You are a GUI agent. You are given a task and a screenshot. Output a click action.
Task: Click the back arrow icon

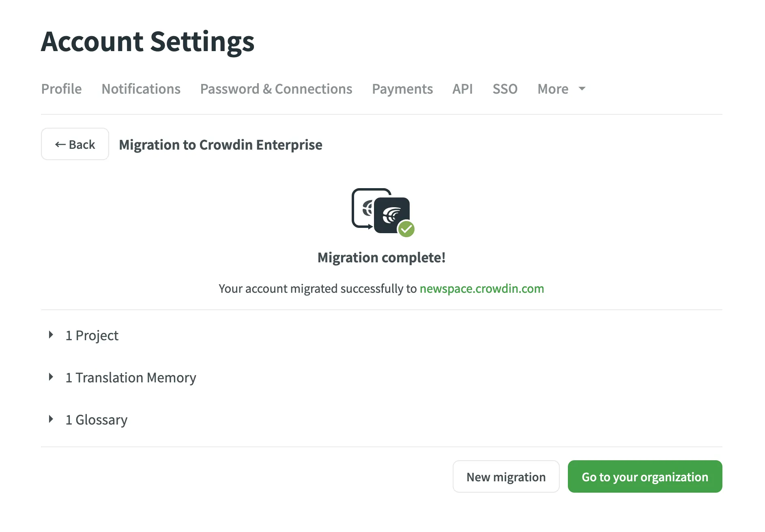60,144
